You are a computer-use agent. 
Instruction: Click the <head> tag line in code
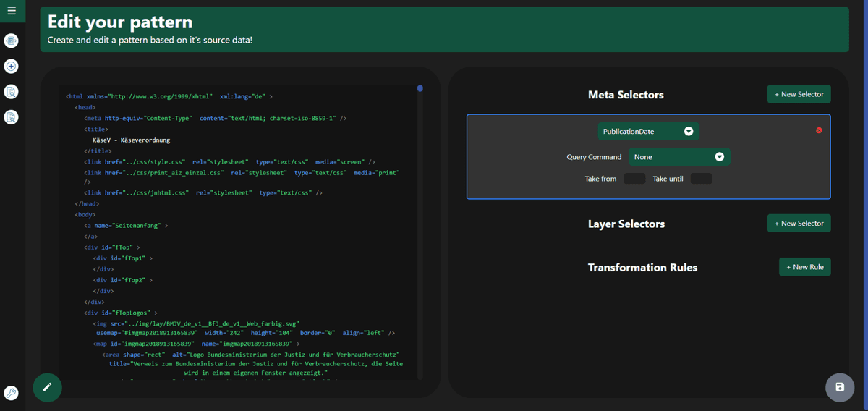click(85, 107)
